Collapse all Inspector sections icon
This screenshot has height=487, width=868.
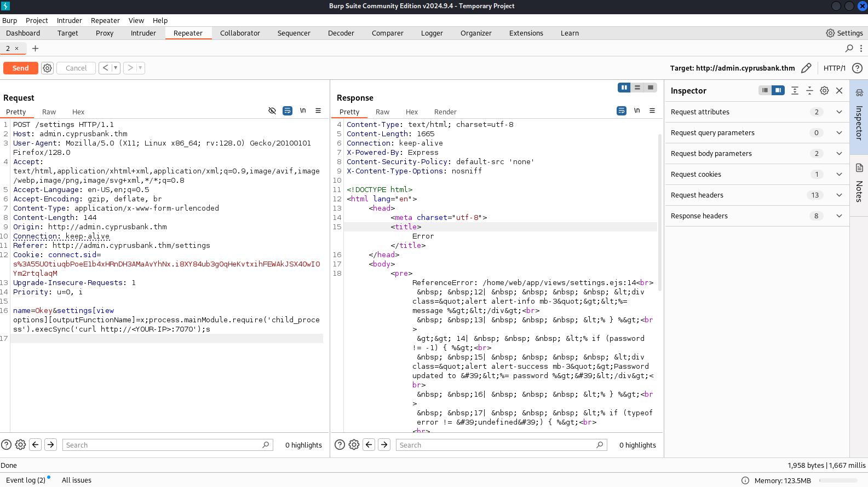point(809,90)
